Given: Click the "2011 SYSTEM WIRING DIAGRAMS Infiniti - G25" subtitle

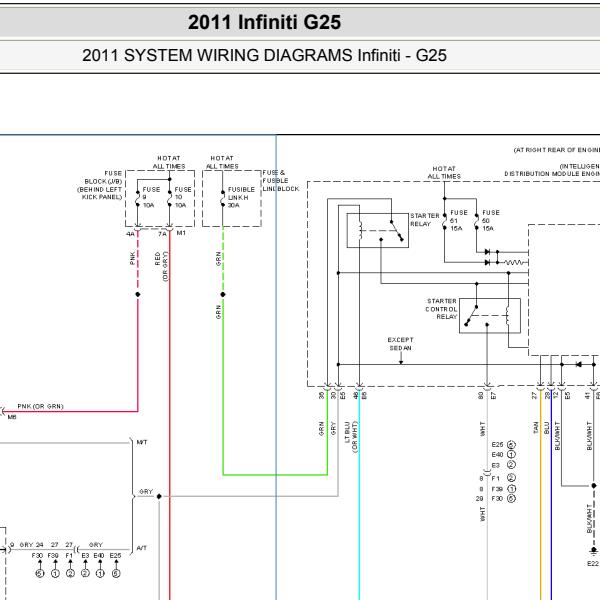Looking at the screenshot, I should coord(264,55).
